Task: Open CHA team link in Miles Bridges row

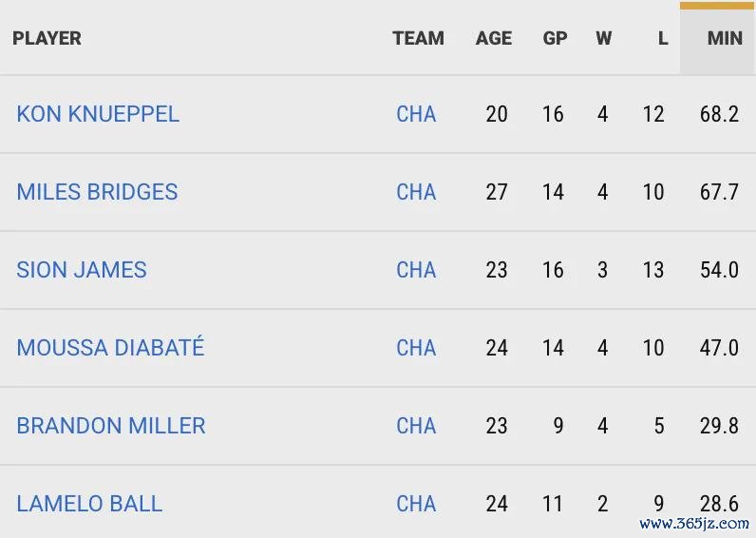Action: point(416,192)
